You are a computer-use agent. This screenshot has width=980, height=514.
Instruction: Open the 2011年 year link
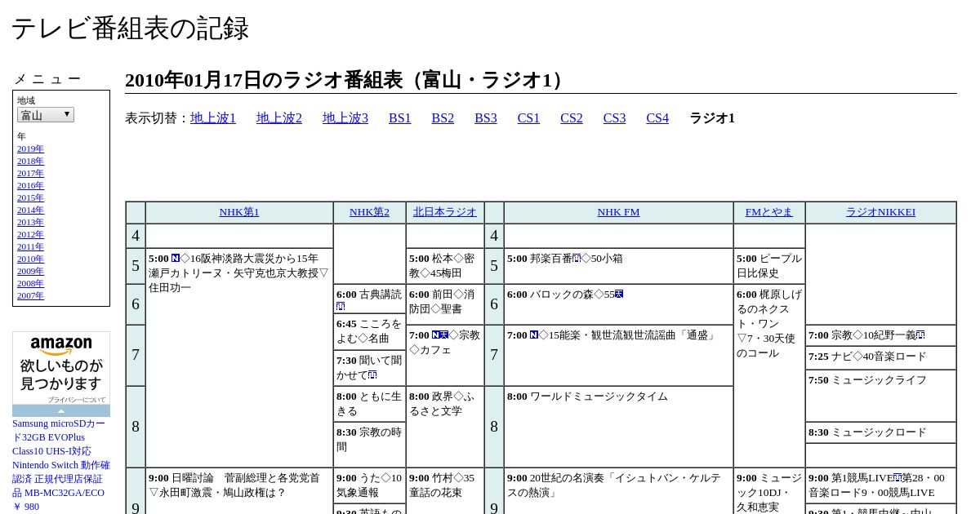point(30,247)
